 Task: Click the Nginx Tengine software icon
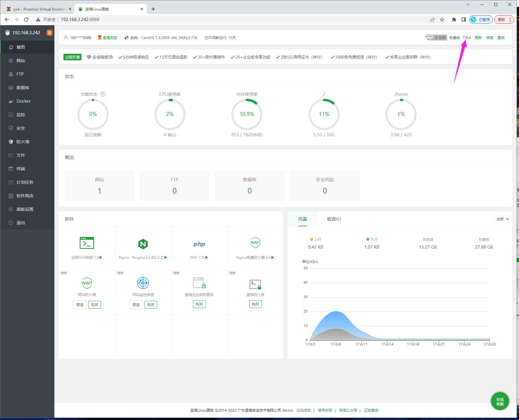(143, 244)
